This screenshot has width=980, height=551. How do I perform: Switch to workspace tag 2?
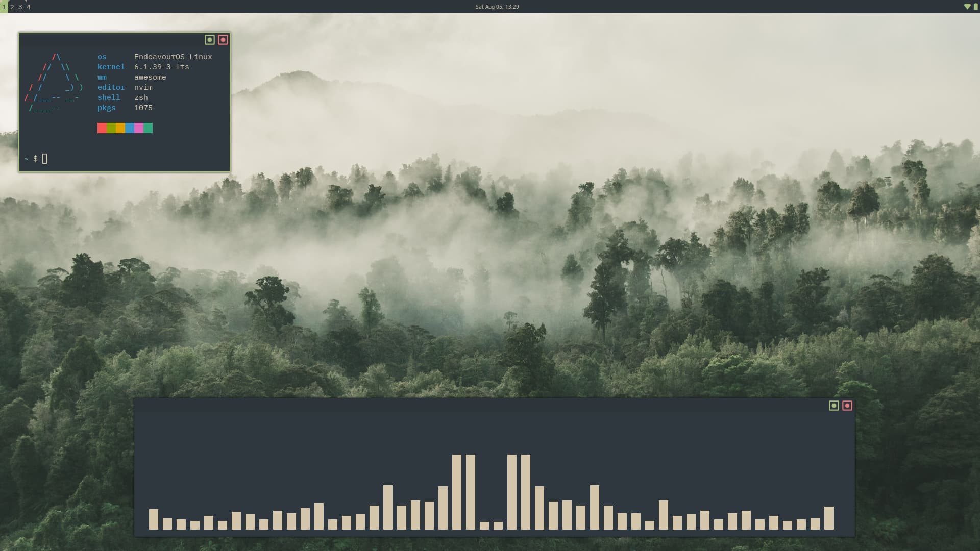pyautogui.click(x=12, y=7)
